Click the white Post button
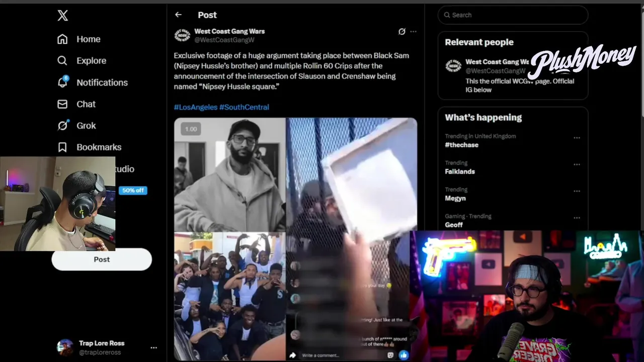Viewport: 644px width, 362px height. pyautogui.click(x=102, y=259)
